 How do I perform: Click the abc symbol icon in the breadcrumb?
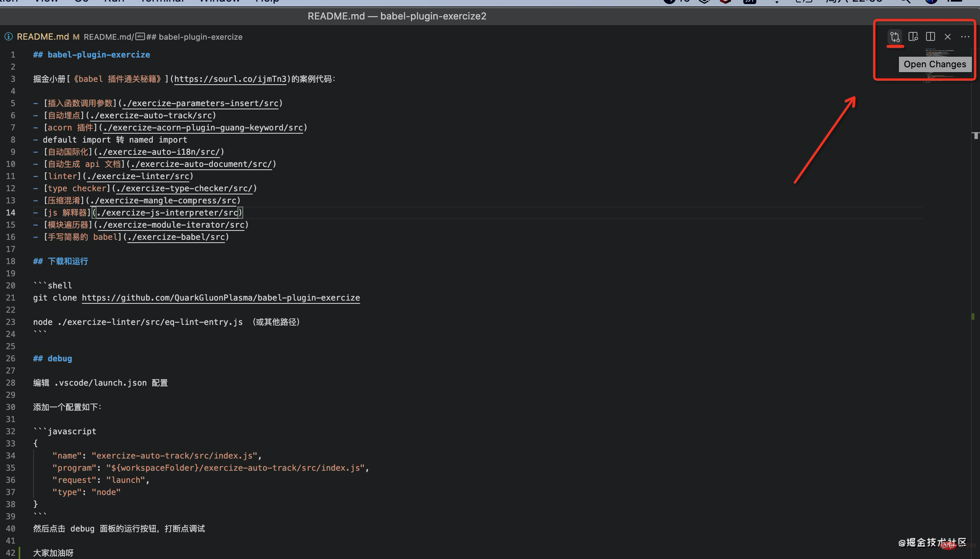(x=140, y=37)
